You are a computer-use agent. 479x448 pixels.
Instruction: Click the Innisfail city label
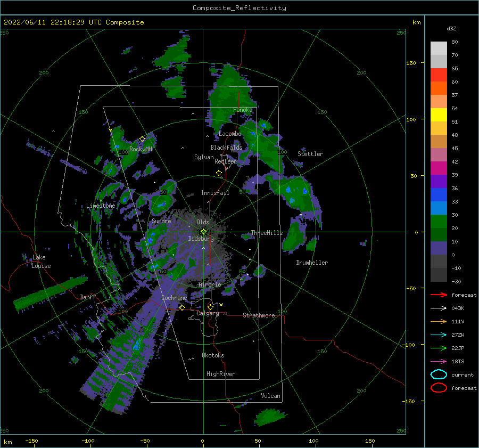tap(215, 193)
